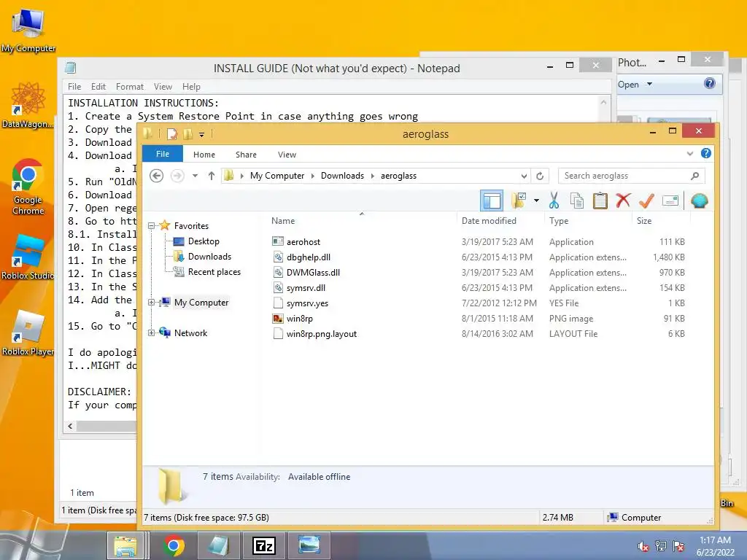Screen dimensions: 747x560
Task: Open Action Center flag tray icon
Action: click(678, 546)
